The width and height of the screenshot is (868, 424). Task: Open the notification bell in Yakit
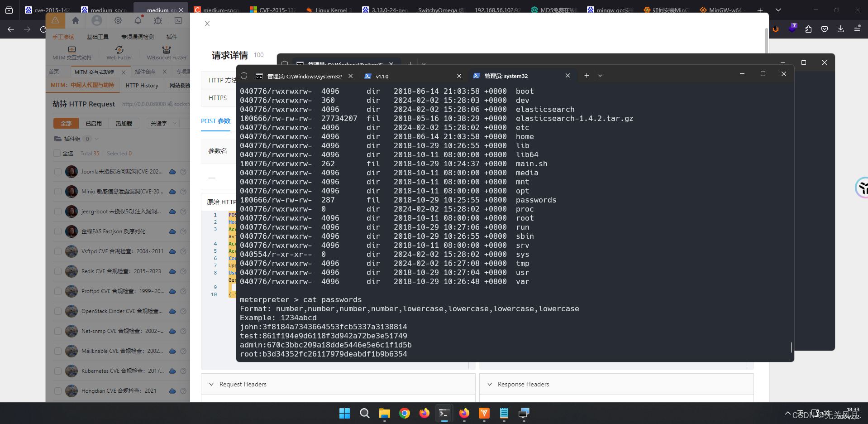click(138, 20)
